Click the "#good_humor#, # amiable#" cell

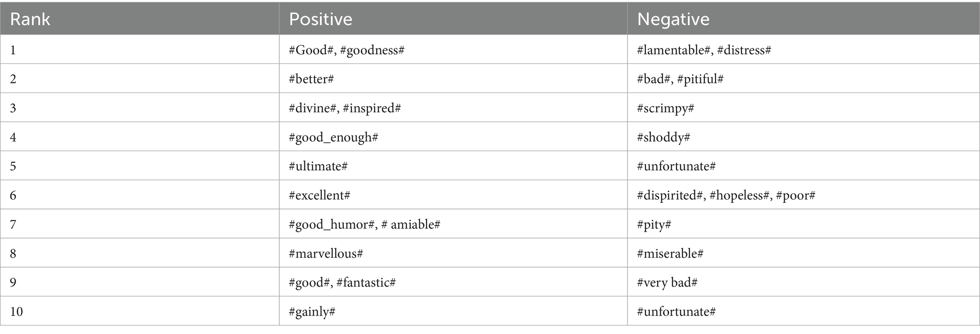pyautogui.click(x=364, y=224)
